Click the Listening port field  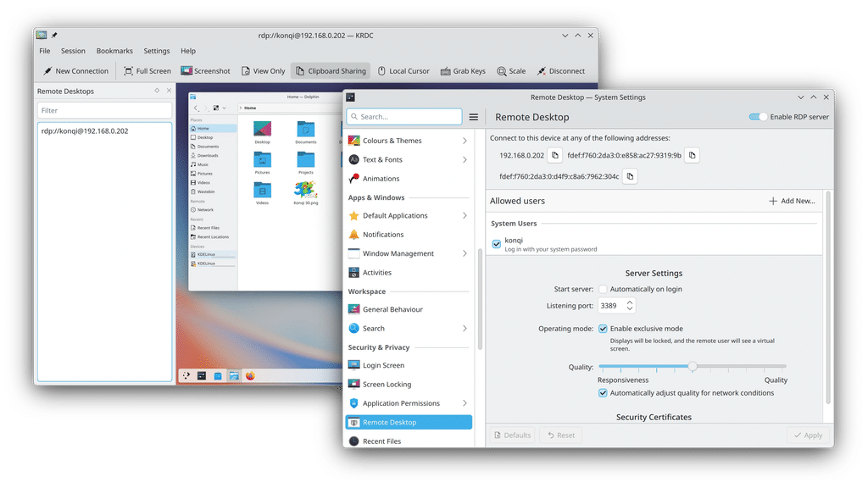(x=611, y=305)
